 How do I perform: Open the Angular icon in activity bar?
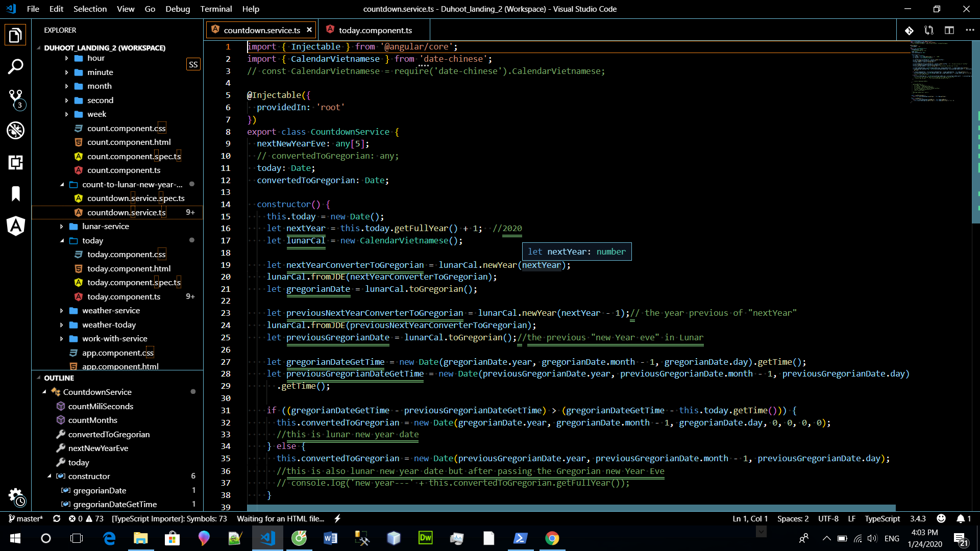[15, 226]
